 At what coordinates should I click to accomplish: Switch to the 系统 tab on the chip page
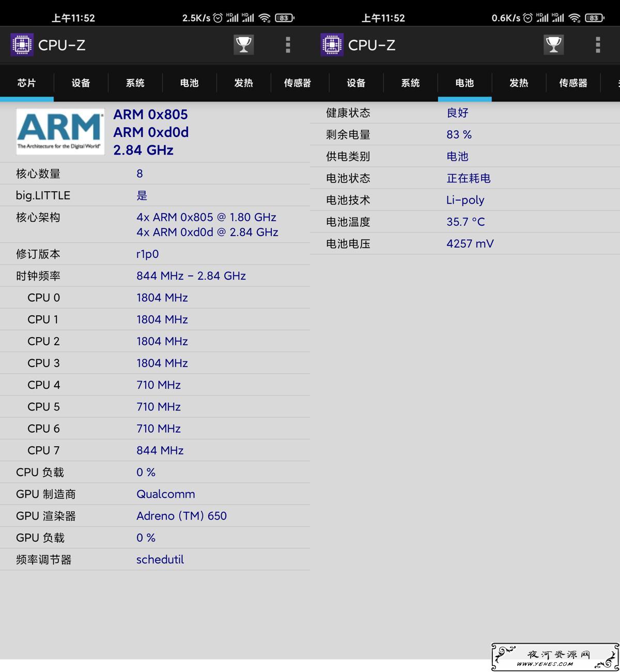(135, 83)
